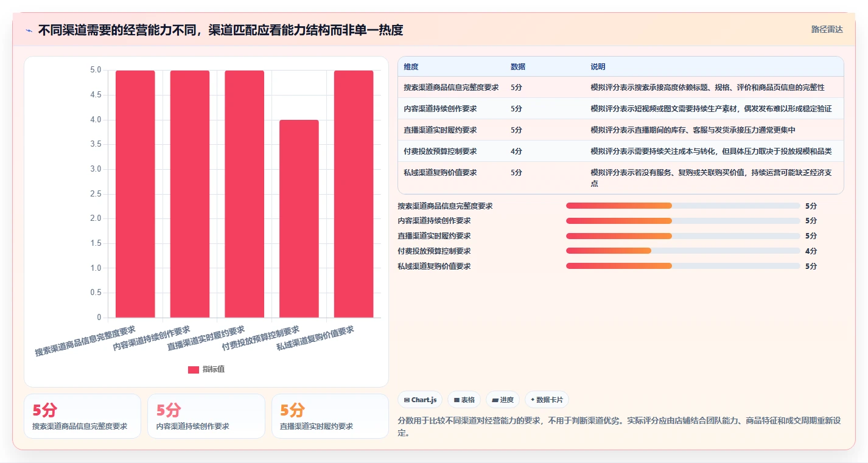
Task: Click the 付费投放预算控制要求 progress bar
Action: tap(683, 251)
